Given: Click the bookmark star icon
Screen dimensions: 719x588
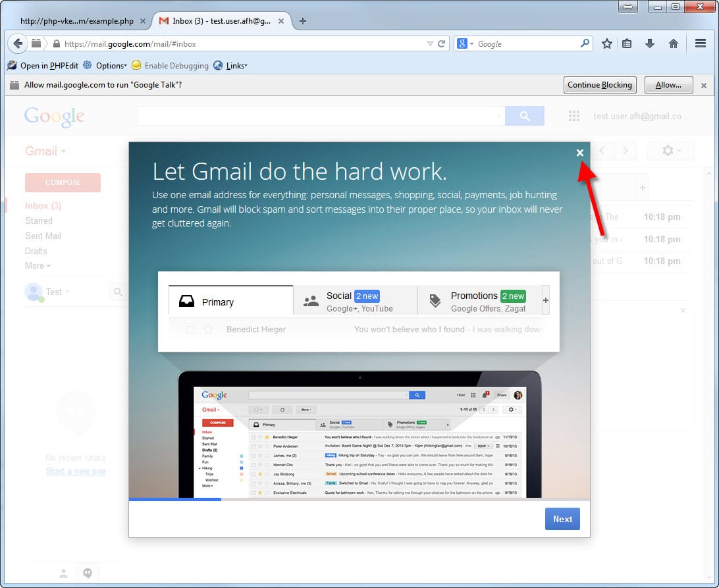Looking at the screenshot, I should point(606,44).
